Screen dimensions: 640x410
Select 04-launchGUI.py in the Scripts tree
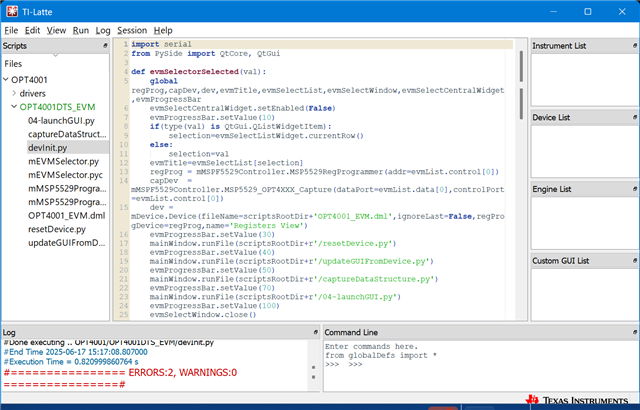(x=61, y=120)
